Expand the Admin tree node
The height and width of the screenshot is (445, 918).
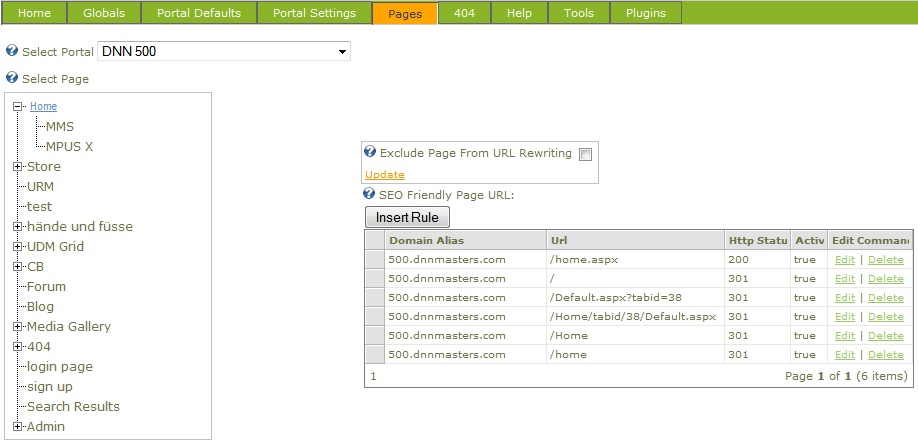tap(17, 427)
